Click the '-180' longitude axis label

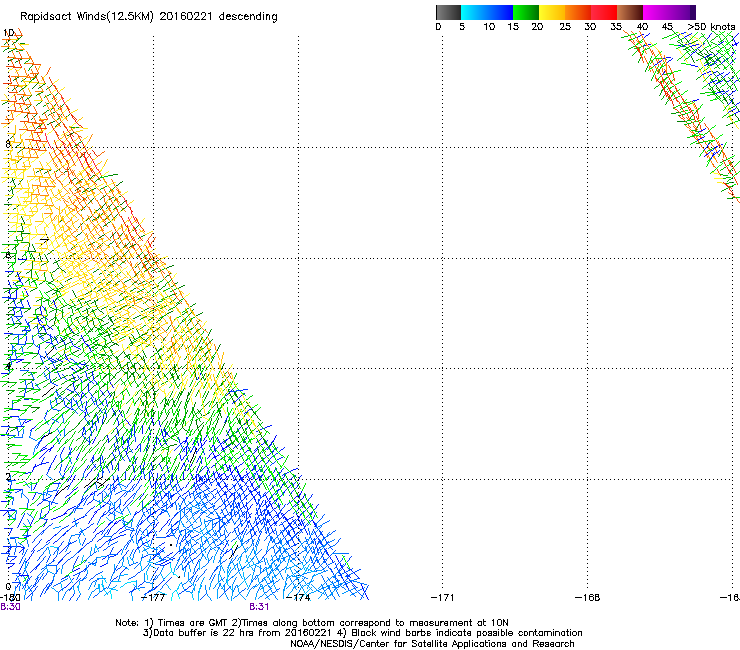point(10,598)
